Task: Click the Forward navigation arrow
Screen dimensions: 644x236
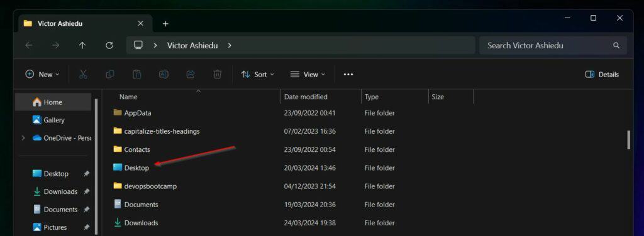Action: pos(56,45)
